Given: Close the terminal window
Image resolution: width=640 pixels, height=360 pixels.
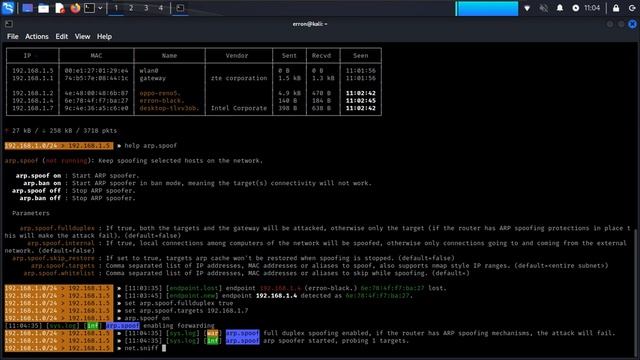Looking at the screenshot, I should [x=632, y=24].
